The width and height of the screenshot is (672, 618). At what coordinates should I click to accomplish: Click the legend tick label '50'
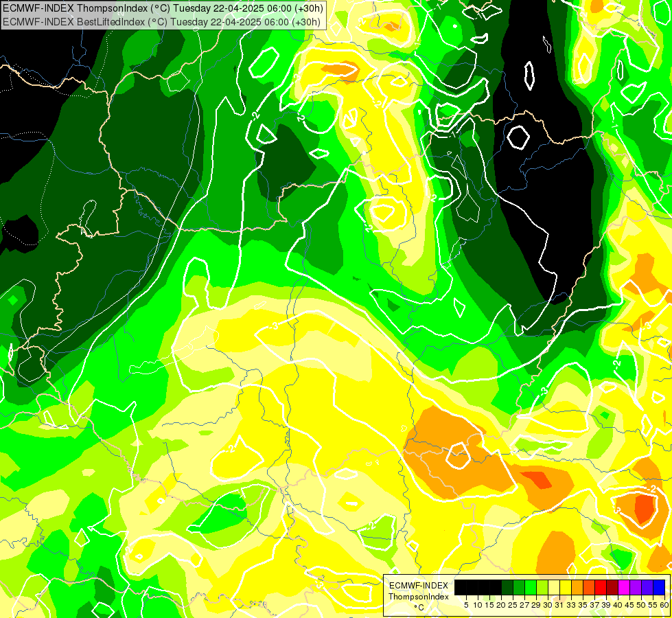[x=641, y=605]
